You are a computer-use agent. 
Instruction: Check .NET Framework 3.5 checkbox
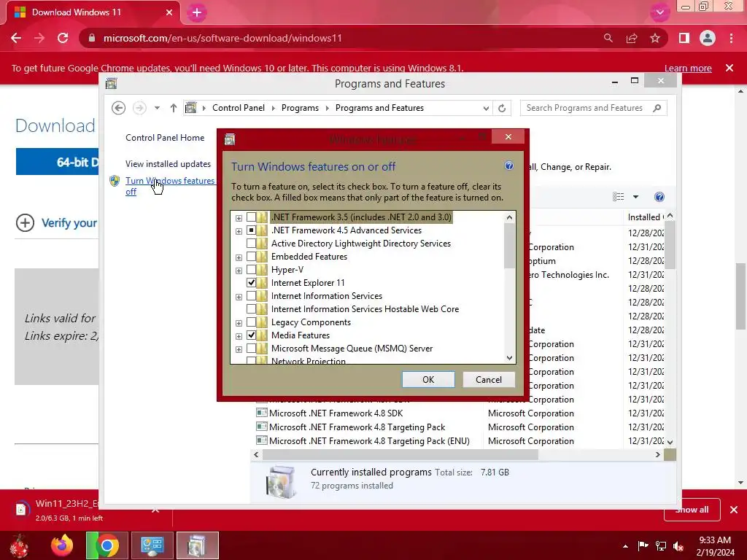[x=251, y=217]
